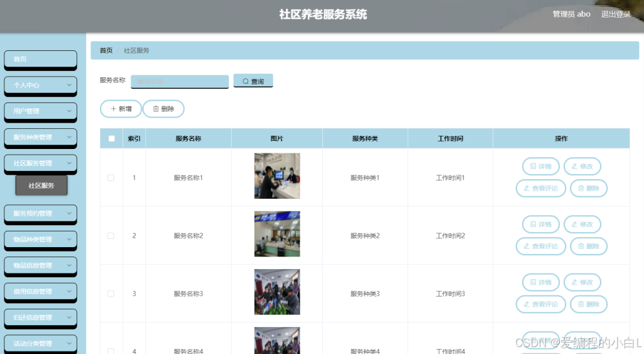This screenshot has width=644, height=354.
Task: Expand the 归还信息管理 sidebar menu
Action: click(x=41, y=318)
